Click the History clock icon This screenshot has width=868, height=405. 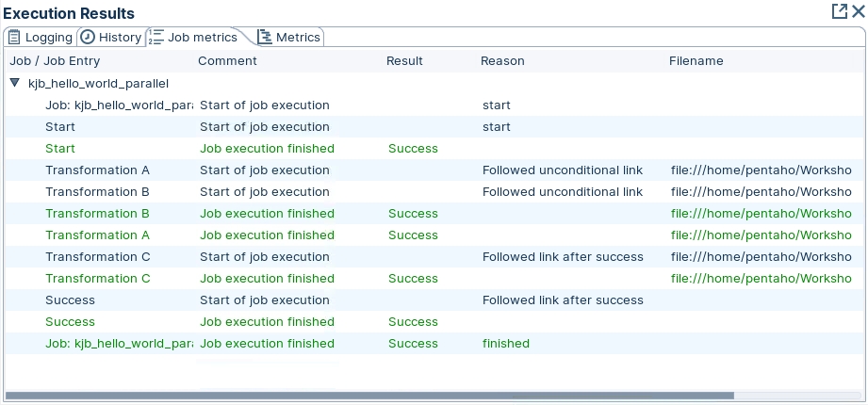click(88, 38)
